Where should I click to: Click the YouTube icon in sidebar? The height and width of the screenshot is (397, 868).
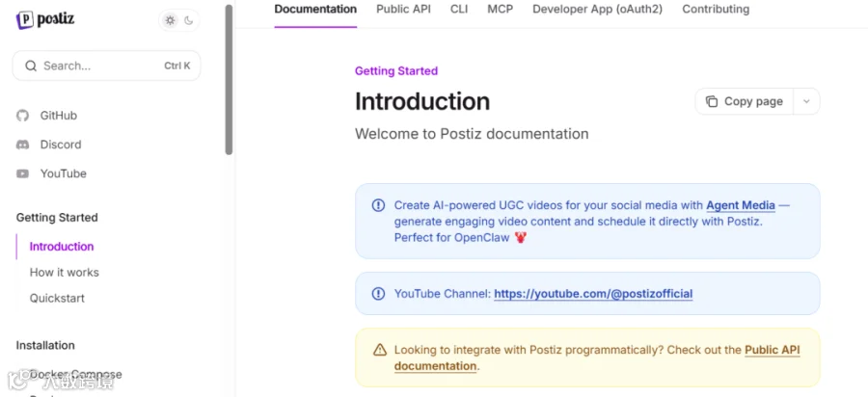23,173
